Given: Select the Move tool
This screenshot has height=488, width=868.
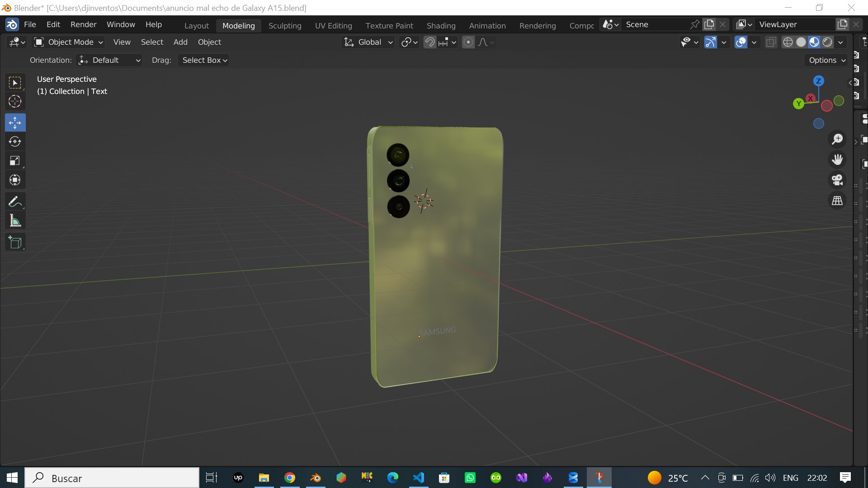Looking at the screenshot, I should [15, 122].
